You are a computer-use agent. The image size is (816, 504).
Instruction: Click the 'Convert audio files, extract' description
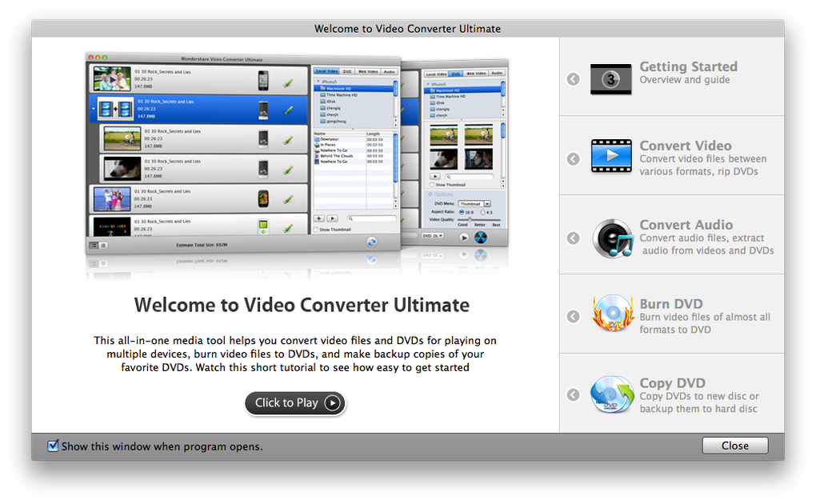tap(702, 238)
